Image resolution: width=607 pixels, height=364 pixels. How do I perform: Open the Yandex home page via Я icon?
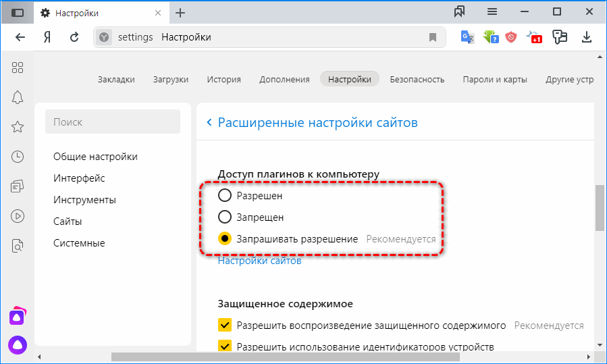click(47, 37)
